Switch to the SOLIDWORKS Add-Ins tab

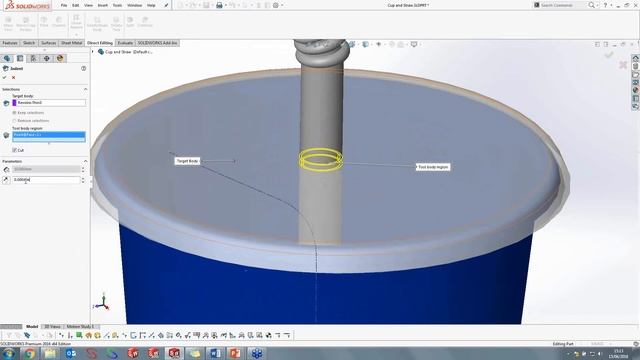coord(157,43)
